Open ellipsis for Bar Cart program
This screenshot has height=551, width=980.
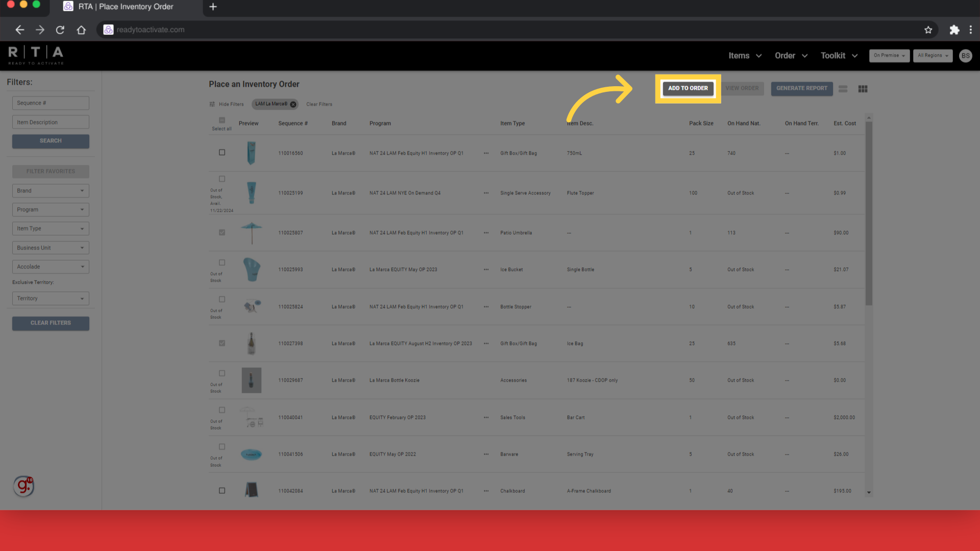click(x=486, y=417)
